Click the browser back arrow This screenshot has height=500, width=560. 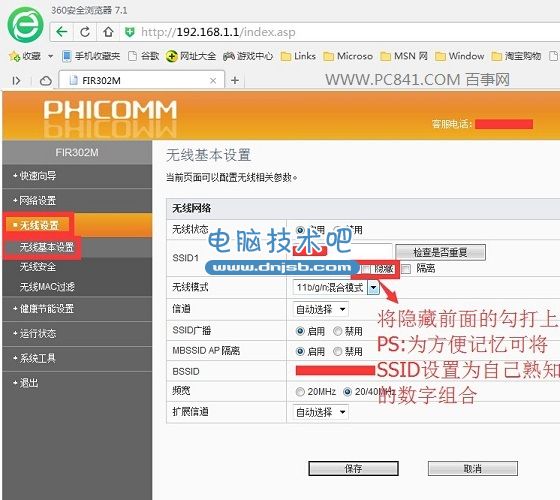click(62, 32)
